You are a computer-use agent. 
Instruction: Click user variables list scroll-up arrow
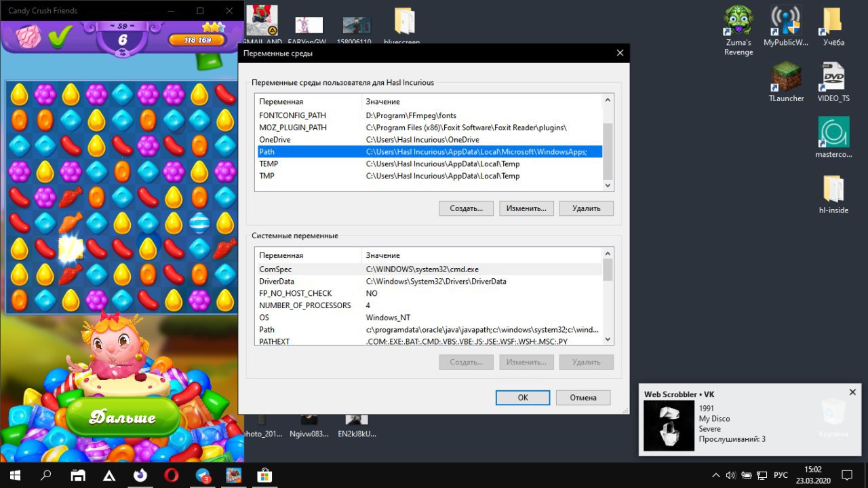[x=608, y=100]
